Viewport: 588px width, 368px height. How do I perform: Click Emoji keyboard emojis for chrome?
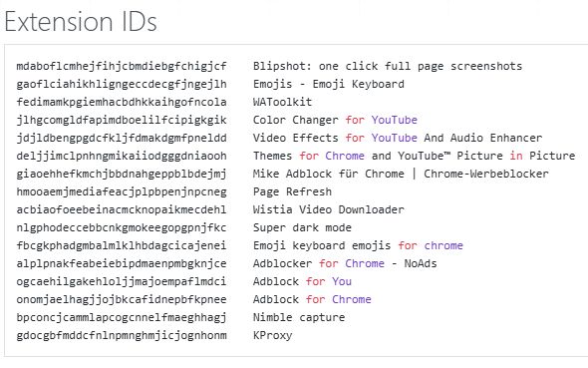point(358,245)
